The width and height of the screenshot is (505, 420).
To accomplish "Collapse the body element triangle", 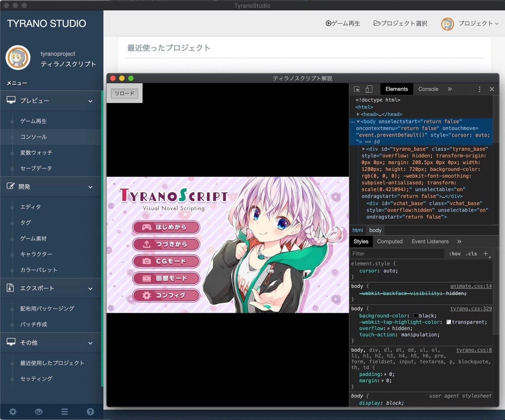I will pos(358,121).
